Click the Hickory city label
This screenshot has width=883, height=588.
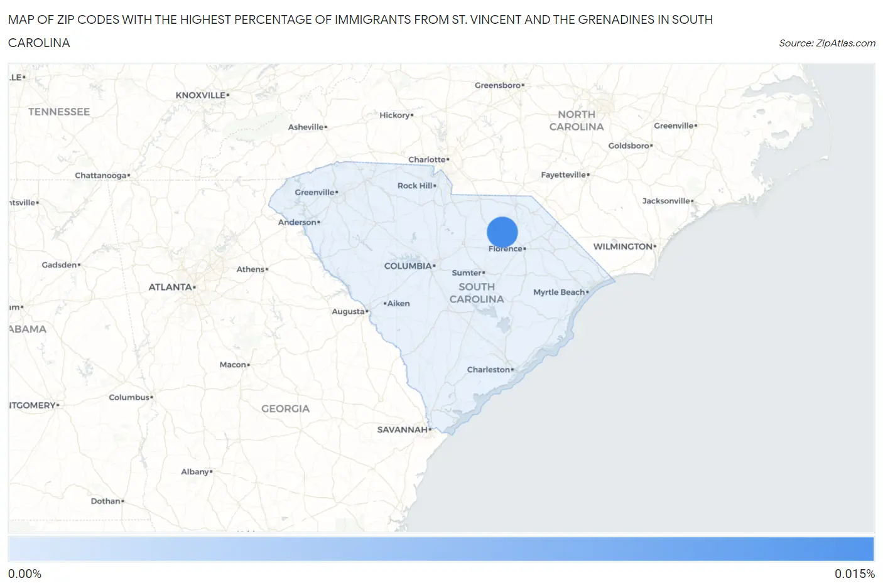[394, 115]
